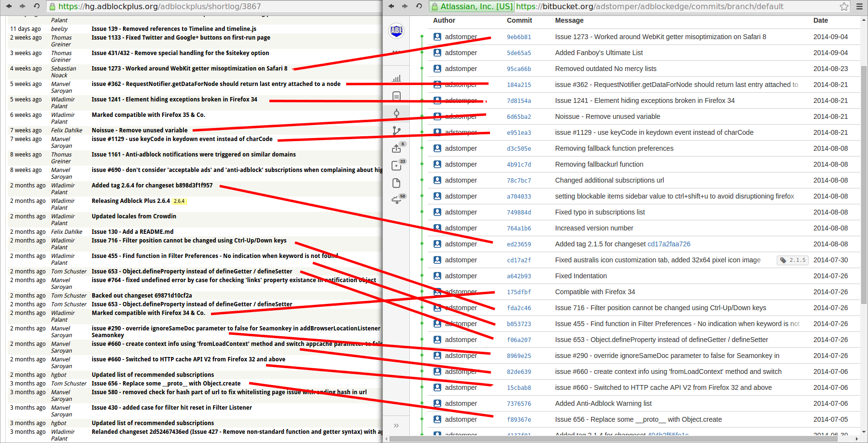The image size is (868, 443).
Task: Open Issues icon with badge 33
Action: tap(397, 166)
